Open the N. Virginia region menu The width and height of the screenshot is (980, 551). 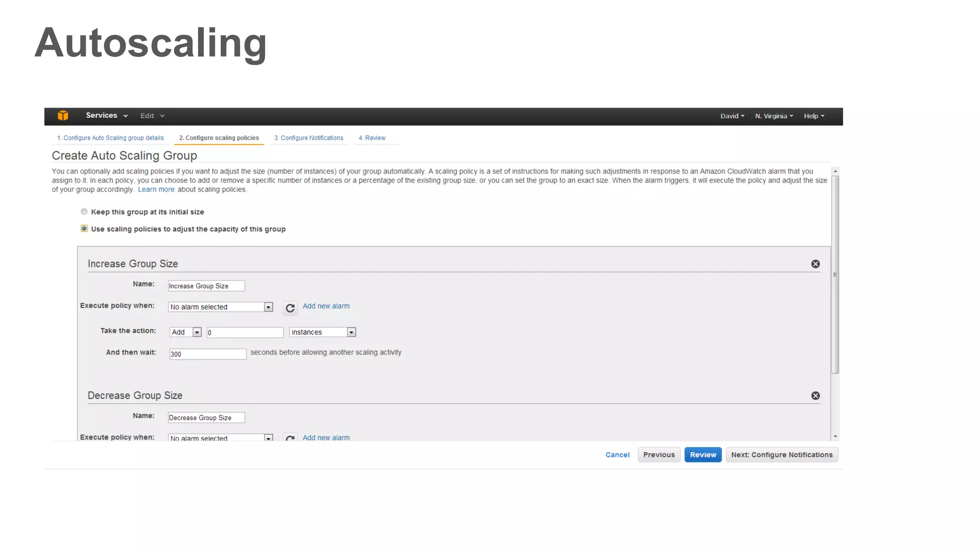pyautogui.click(x=774, y=116)
